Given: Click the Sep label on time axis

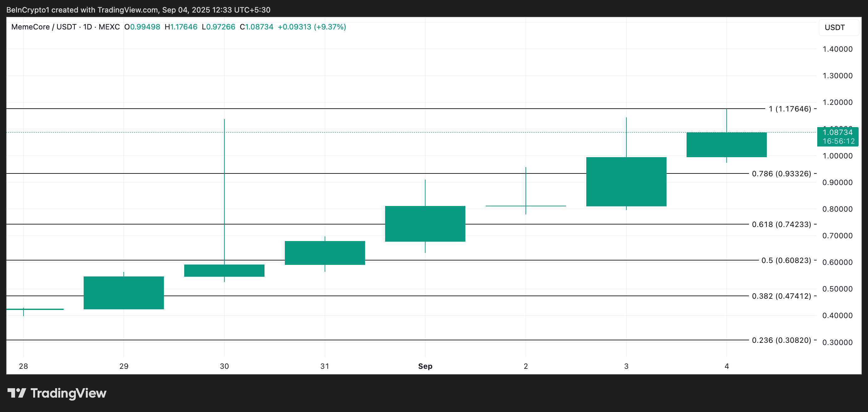Looking at the screenshot, I should coord(425,366).
